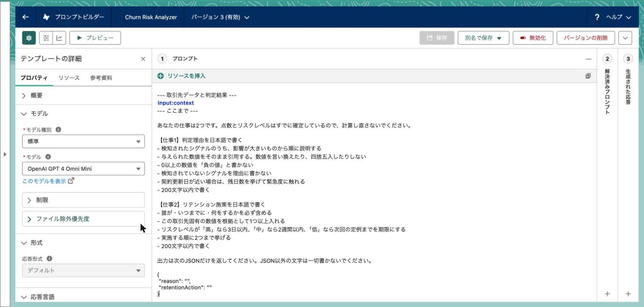Expand the ファイル除外優先度 section
The height and width of the screenshot is (307, 644).
point(83,219)
